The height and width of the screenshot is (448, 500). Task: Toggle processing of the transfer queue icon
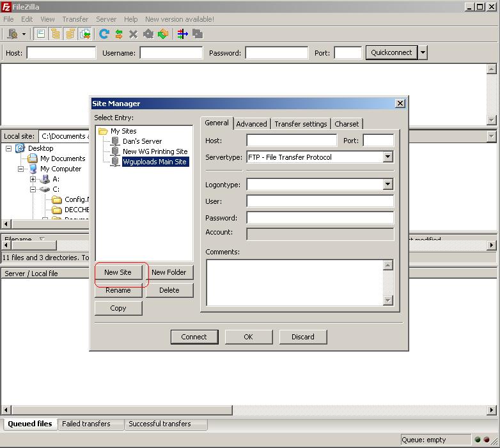119,34
